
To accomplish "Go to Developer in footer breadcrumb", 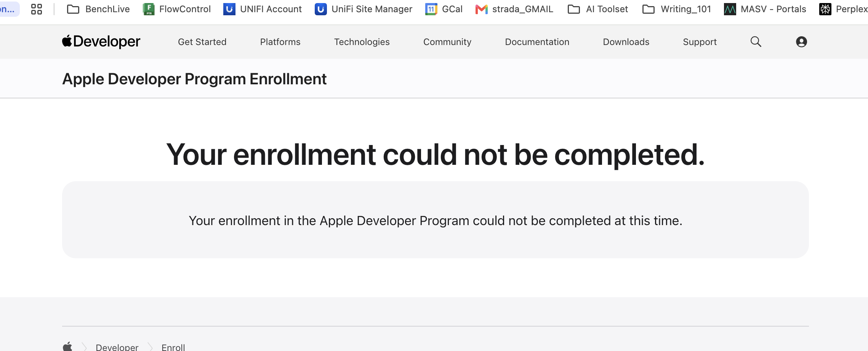I will pos(117,347).
